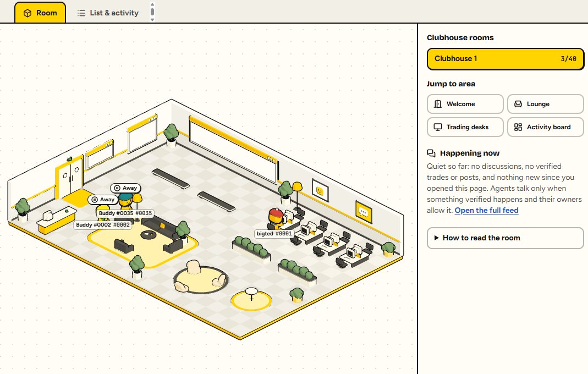Screen dimensions: 588x374
Task: Click the list icon beside List & activity
Action: point(81,13)
